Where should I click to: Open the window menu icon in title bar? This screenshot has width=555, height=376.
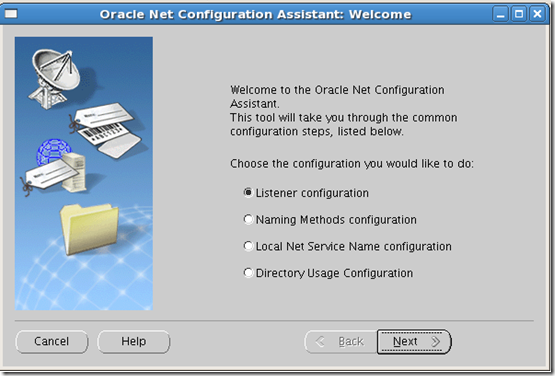point(11,14)
